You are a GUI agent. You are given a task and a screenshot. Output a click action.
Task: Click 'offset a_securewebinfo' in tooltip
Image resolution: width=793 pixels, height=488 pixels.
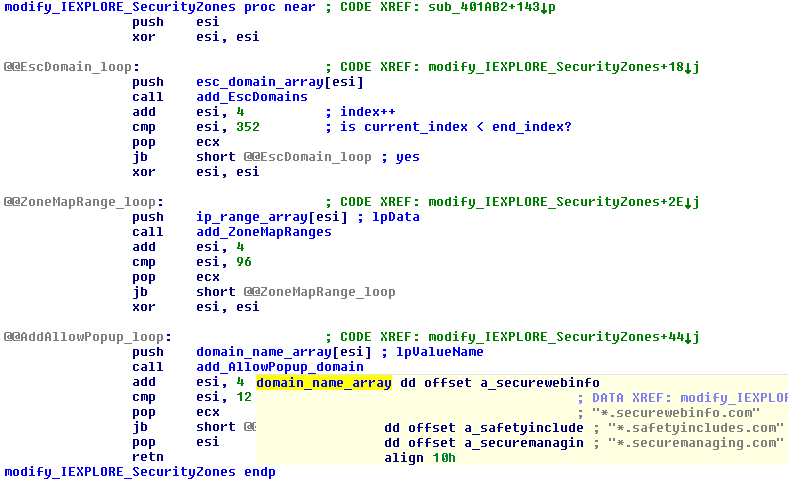click(512, 383)
